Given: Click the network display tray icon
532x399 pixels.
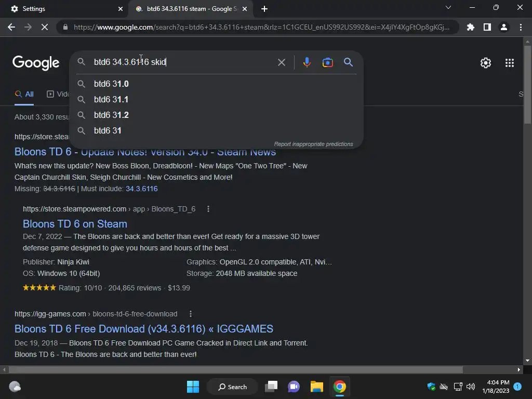Looking at the screenshot, I should 458,387.
